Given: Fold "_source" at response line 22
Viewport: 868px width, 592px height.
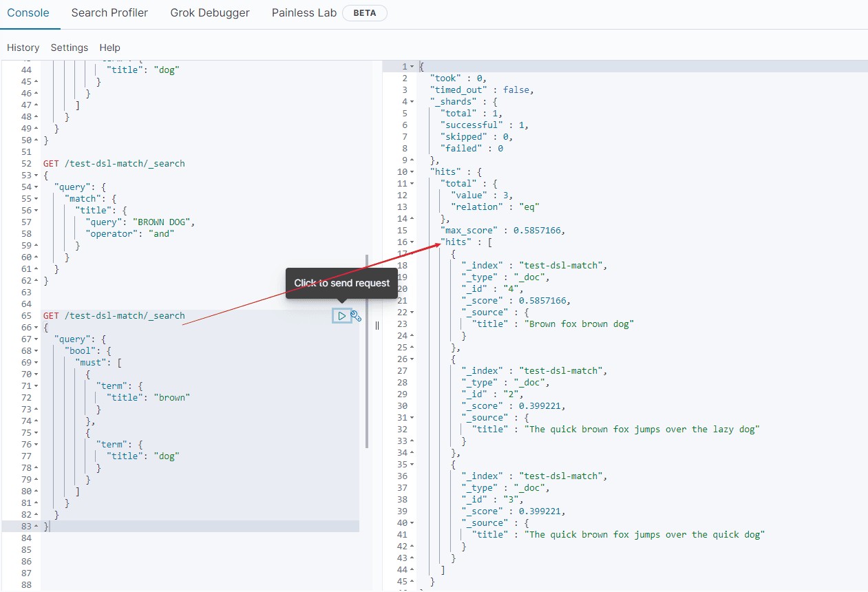Looking at the screenshot, I should point(412,313).
